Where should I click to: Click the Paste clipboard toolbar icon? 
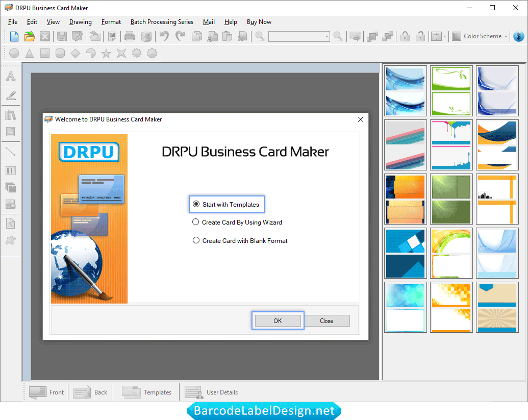pos(228,36)
